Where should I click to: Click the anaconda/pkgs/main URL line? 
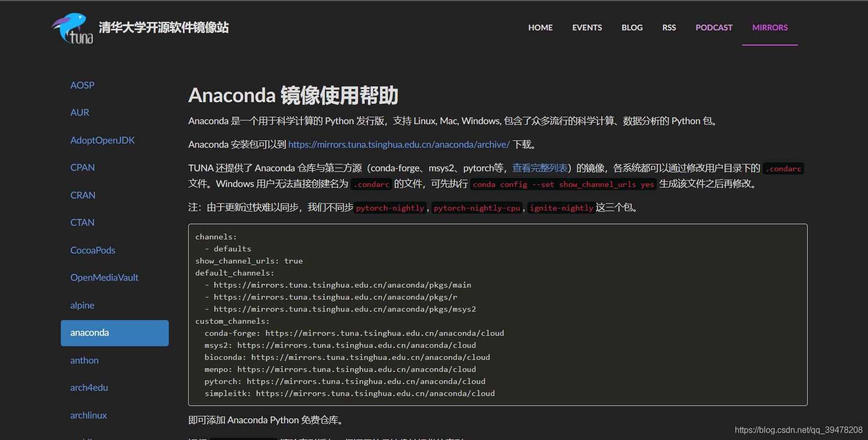click(x=338, y=285)
